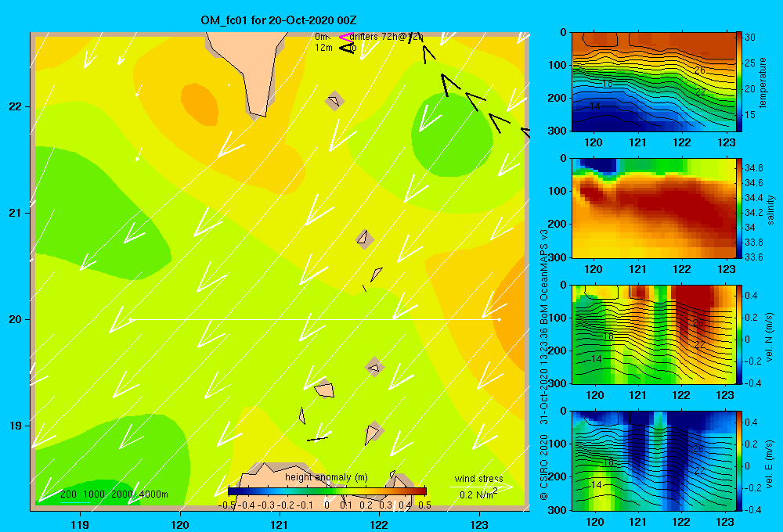Click the '200 1000 2000 4000m' depth contour legend

(114, 494)
